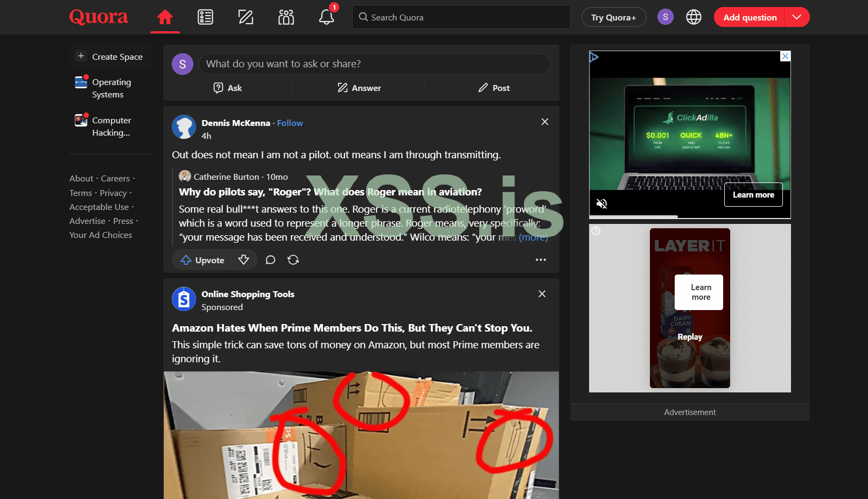Follow Dennis McKenna
This screenshot has height=499, width=868.
point(290,123)
